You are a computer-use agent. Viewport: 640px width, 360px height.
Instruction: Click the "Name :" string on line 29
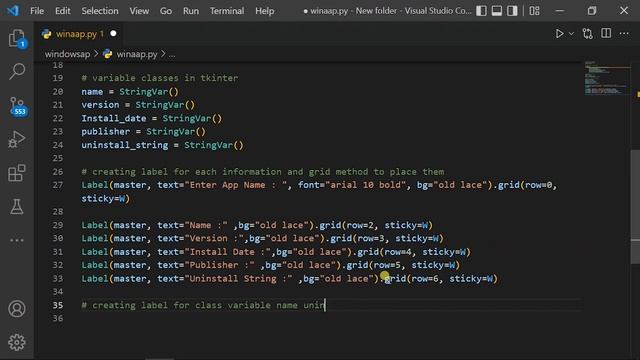[x=206, y=225]
